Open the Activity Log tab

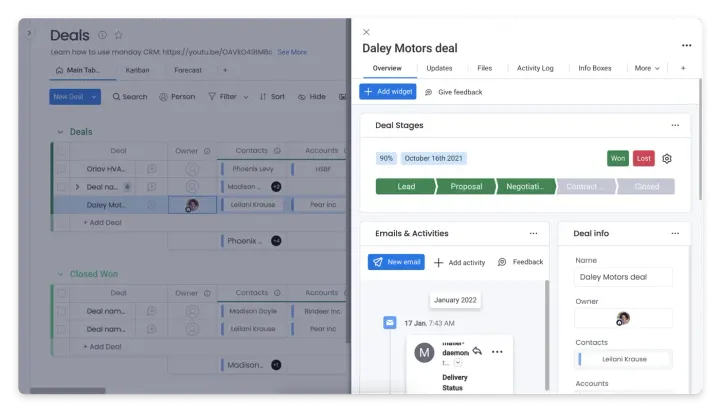tap(535, 68)
